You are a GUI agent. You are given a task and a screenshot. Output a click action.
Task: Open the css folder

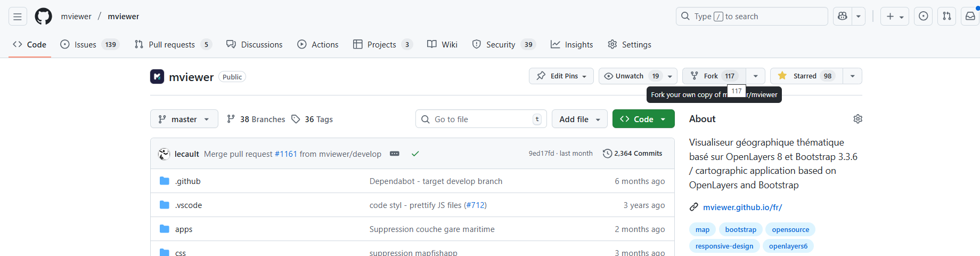click(181, 253)
